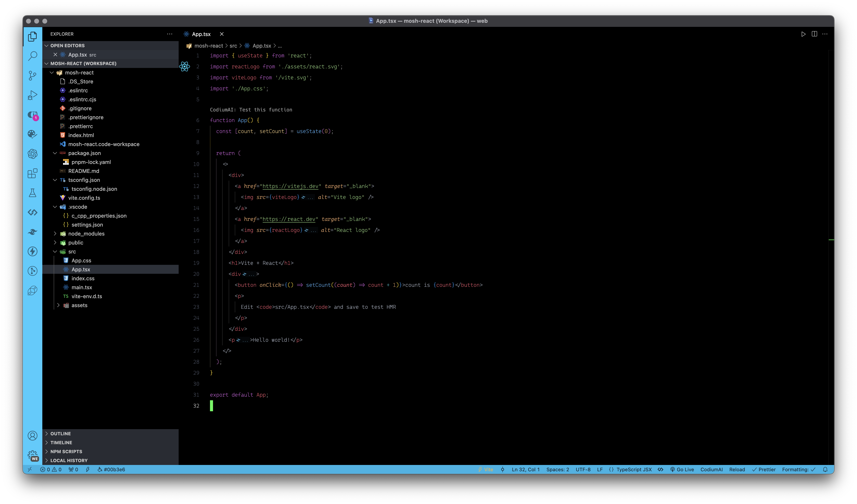
Task: Select the App.tsx editor tab
Action: (x=201, y=34)
